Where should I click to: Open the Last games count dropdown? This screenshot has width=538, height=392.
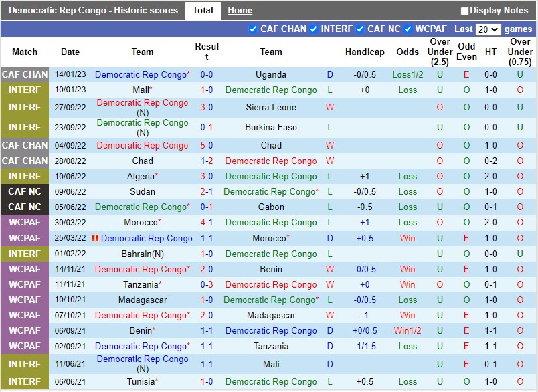click(x=488, y=29)
